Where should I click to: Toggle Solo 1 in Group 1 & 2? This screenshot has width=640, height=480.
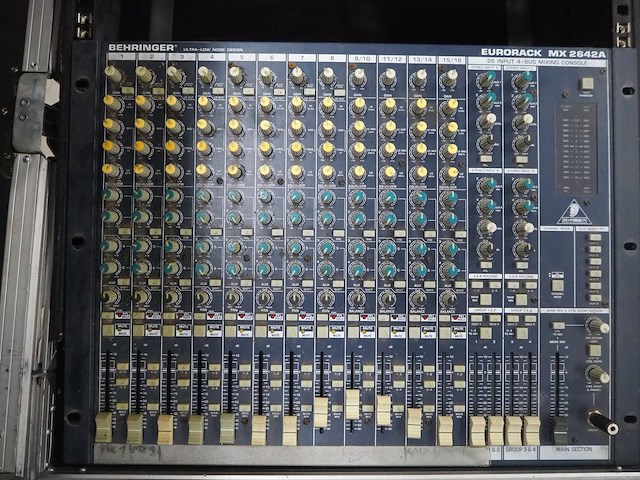point(476,318)
